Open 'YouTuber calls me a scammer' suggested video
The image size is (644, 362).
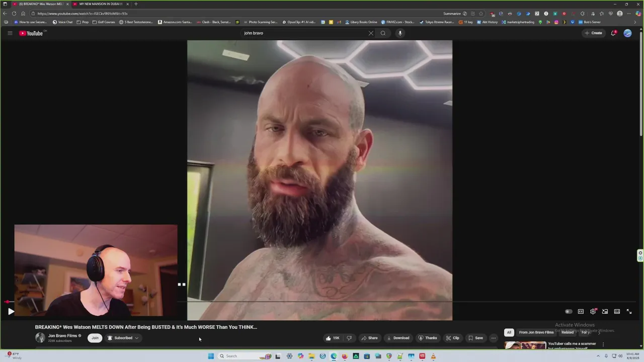(572, 346)
